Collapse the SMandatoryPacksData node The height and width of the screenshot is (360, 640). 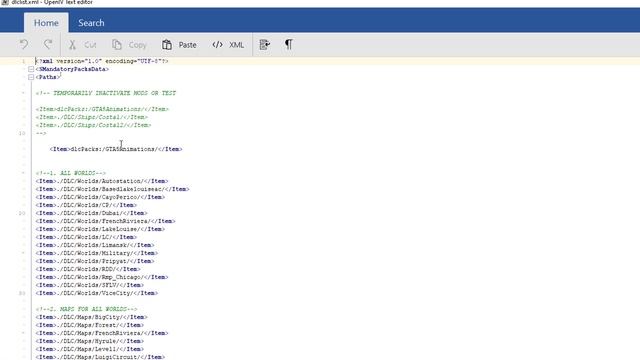click(31, 69)
